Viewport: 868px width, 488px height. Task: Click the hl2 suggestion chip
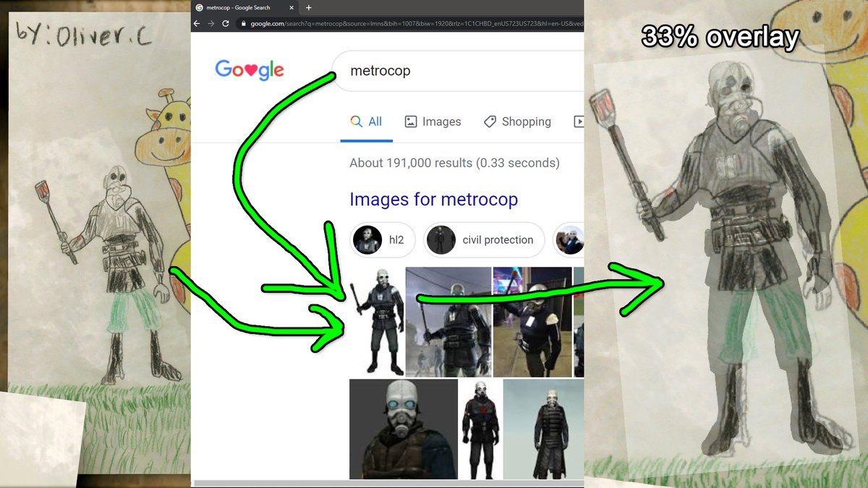click(383, 240)
